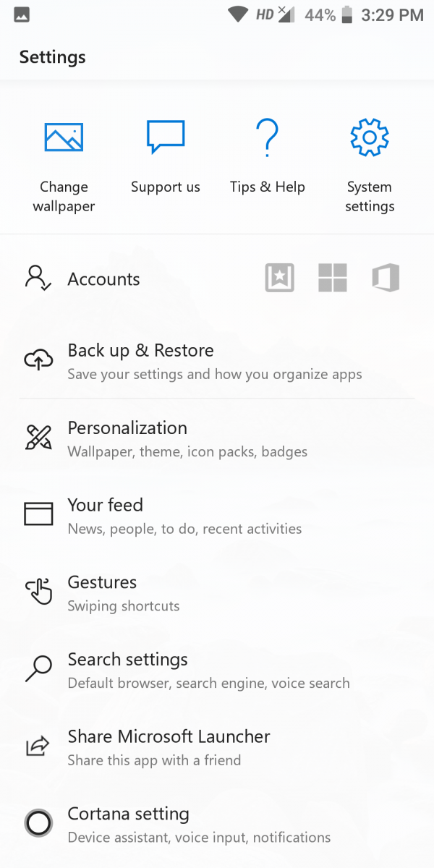Screen dimensions: 434x868
Task: Select the Wunderlist account icon
Action: coord(279,277)
